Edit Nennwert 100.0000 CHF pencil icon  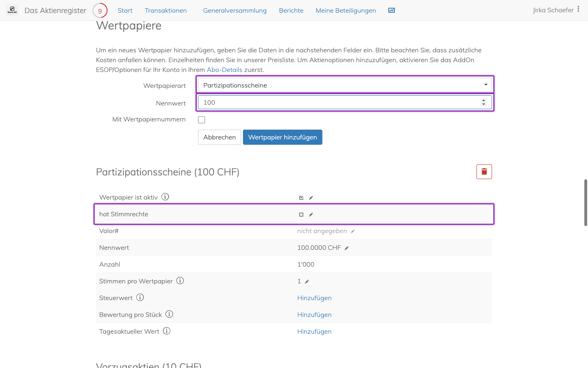click(346, 248)
